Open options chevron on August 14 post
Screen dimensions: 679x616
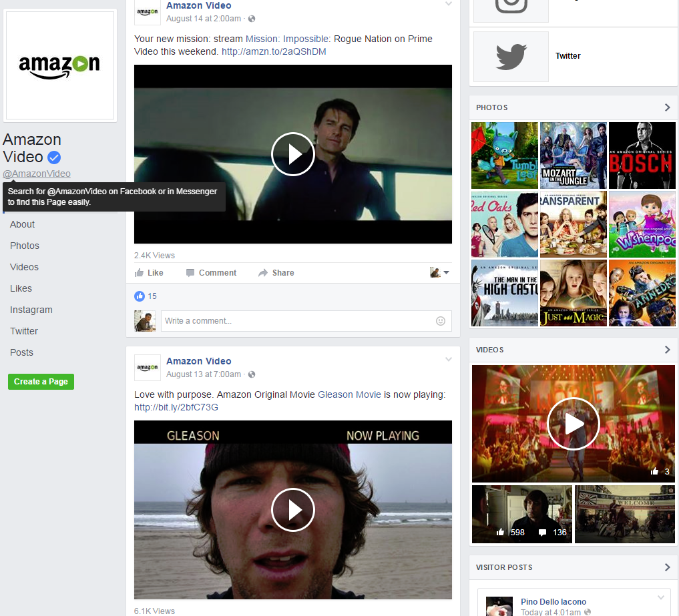point(449,4)
